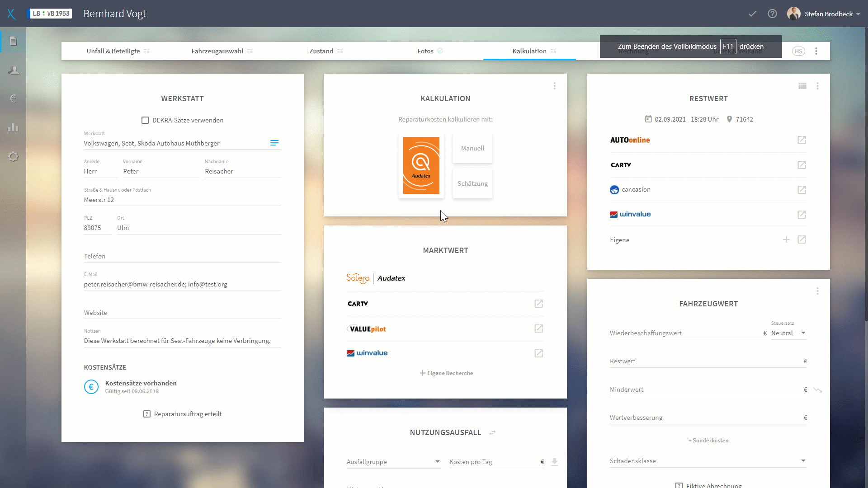Toggle list view icon in Restwert card
The width and height of the screenshot is (868, 488).
click(802, 86)
